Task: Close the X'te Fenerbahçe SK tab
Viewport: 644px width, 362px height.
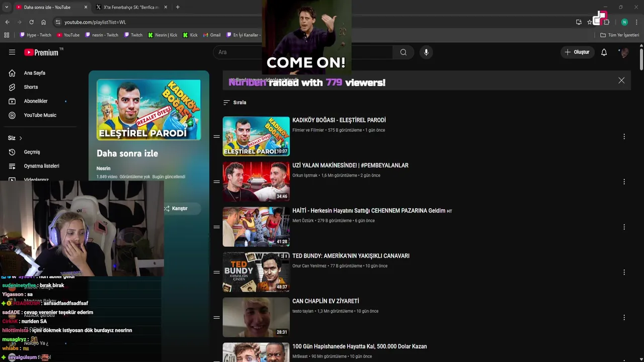Action: click(x=166, y=7)
